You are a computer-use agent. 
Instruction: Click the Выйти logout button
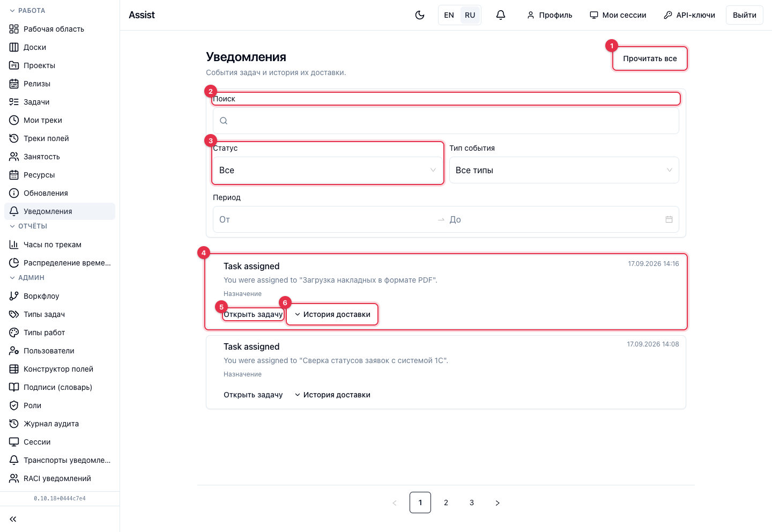(x=745, y=15)
